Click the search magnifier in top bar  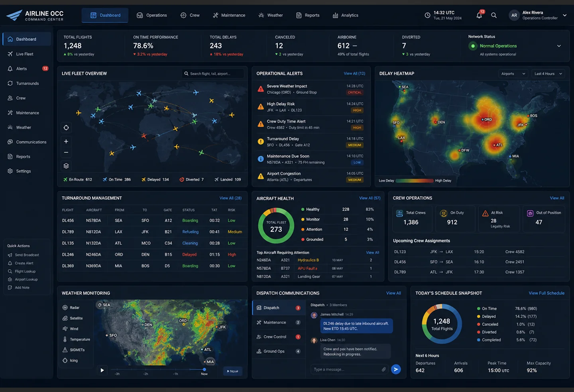pyautogui.click(x=494, y=15)
